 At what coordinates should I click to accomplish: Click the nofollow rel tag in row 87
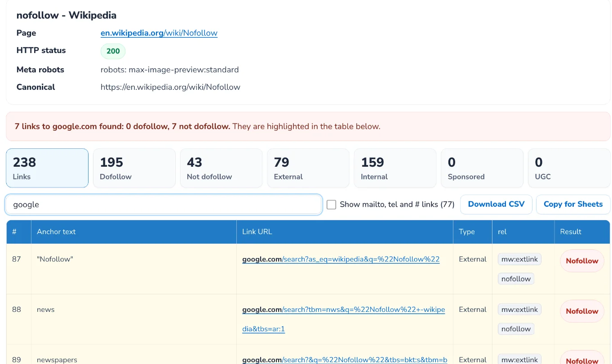click(516, 279)
